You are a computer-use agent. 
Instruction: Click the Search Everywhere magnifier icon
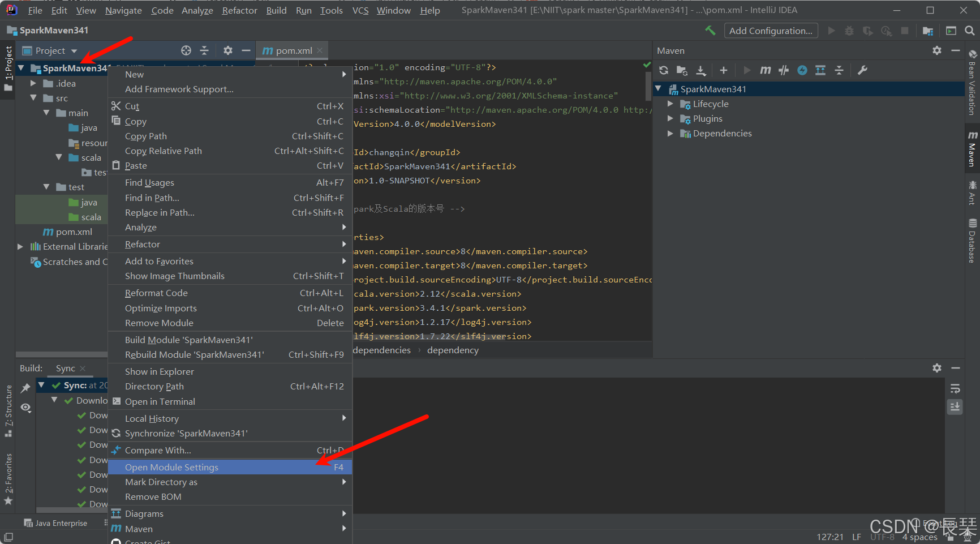click(969, 31)
